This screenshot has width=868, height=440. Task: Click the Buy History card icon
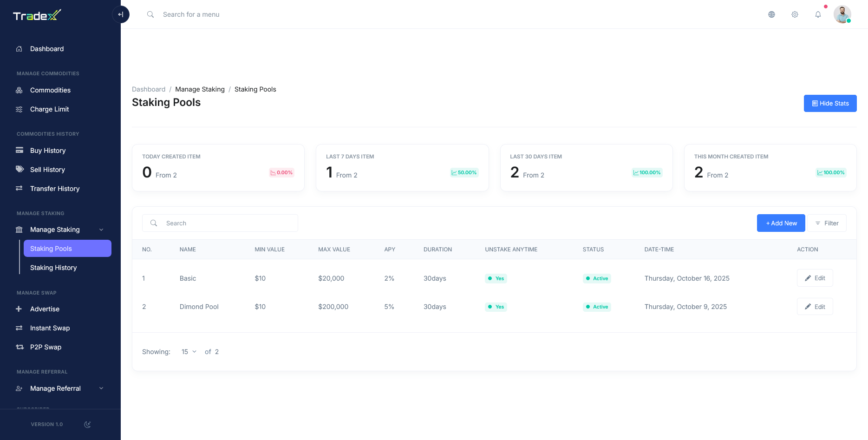click(20, 151)
